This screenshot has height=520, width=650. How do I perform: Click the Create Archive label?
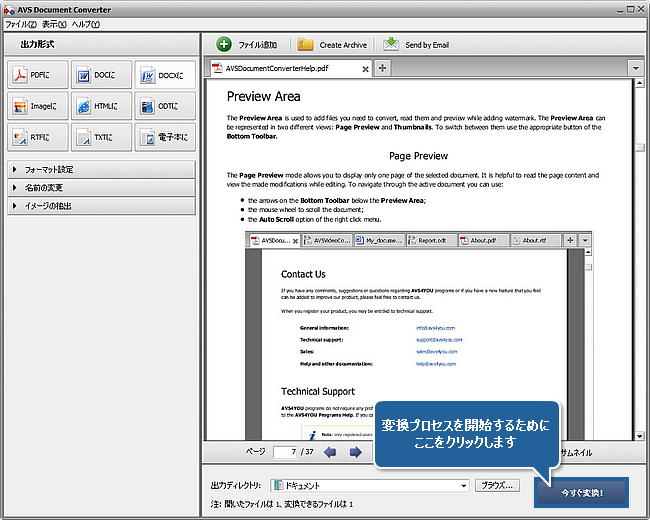coord(343,45)
